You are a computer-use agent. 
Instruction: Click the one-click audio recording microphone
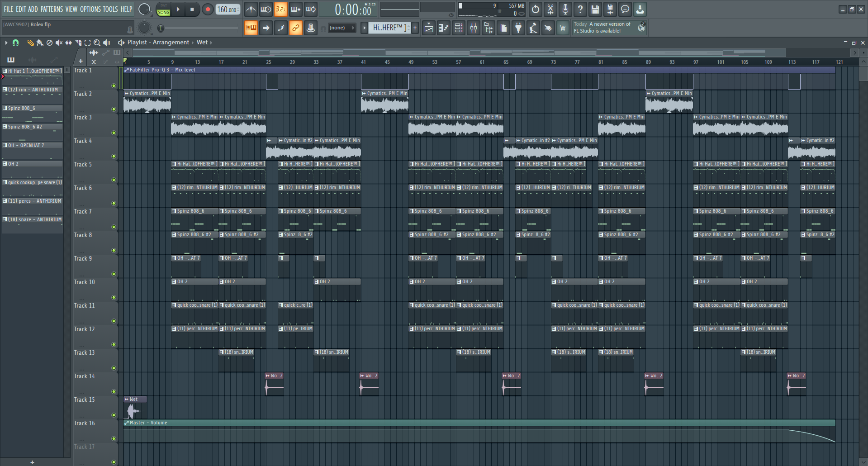565,9
